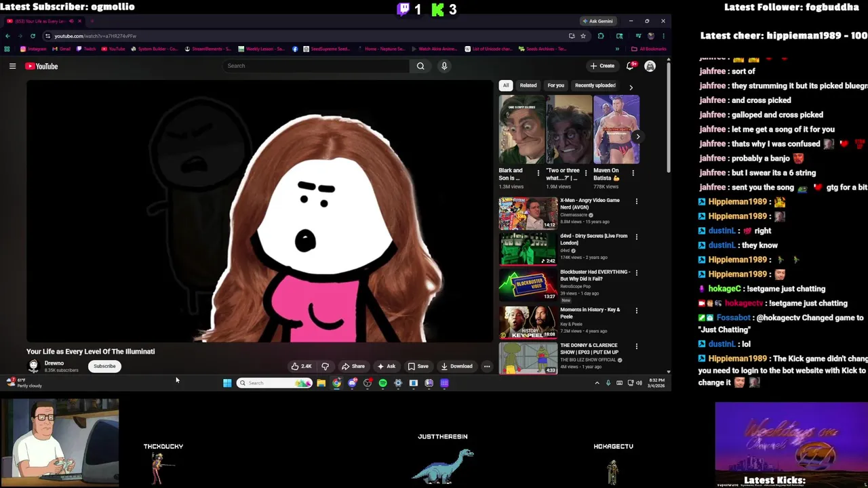Screen dimensions: 868x488
Task: Open the Drewno channel avatar
Action: point(33,366)
